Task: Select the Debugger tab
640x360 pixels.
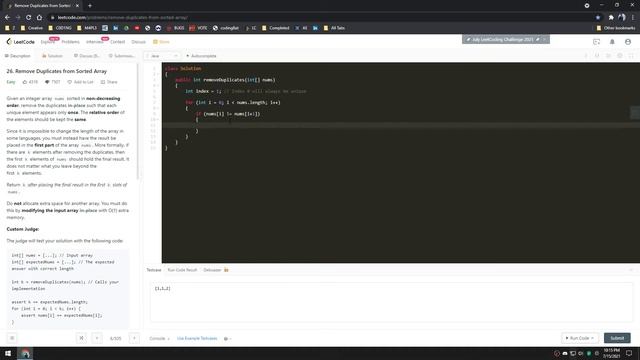Action: pos(216,270)
